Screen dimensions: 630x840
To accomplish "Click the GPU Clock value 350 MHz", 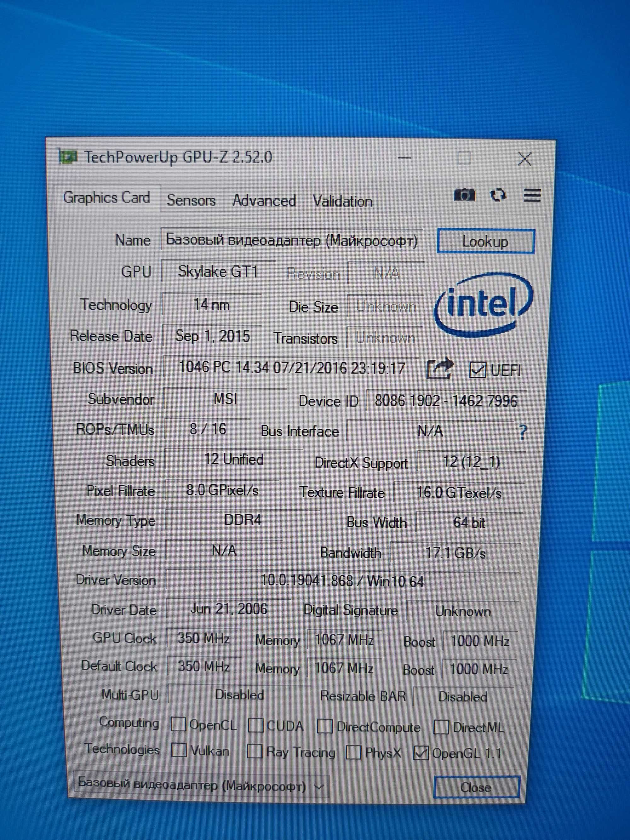I will 203,638.
